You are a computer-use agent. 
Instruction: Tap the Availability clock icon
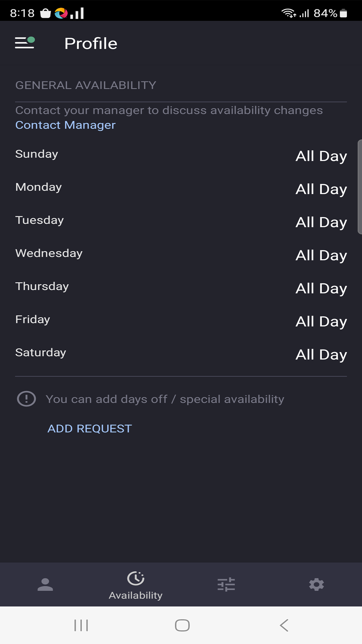(136, 578)
